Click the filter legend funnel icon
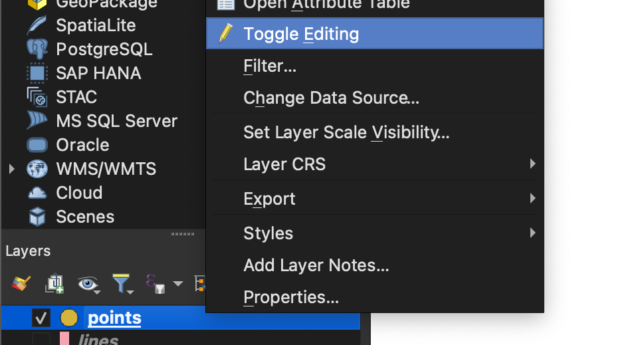644x345 pixels. click(122, 284)
